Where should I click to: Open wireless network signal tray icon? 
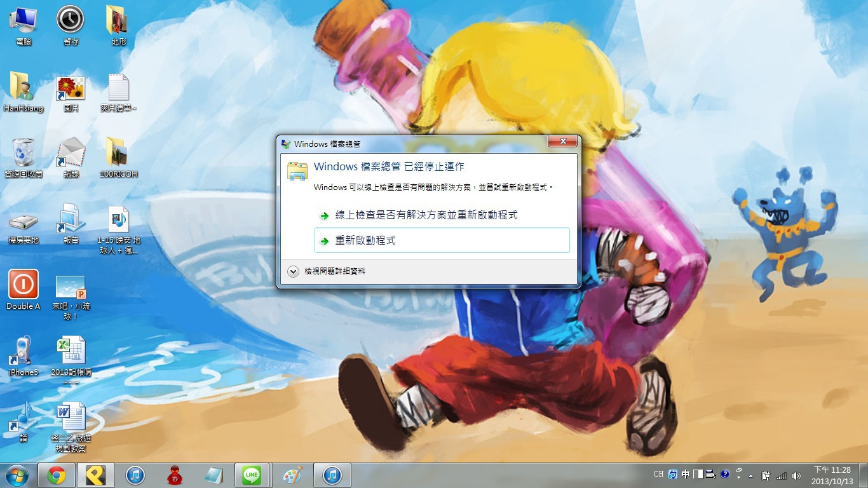click(782, 475)
